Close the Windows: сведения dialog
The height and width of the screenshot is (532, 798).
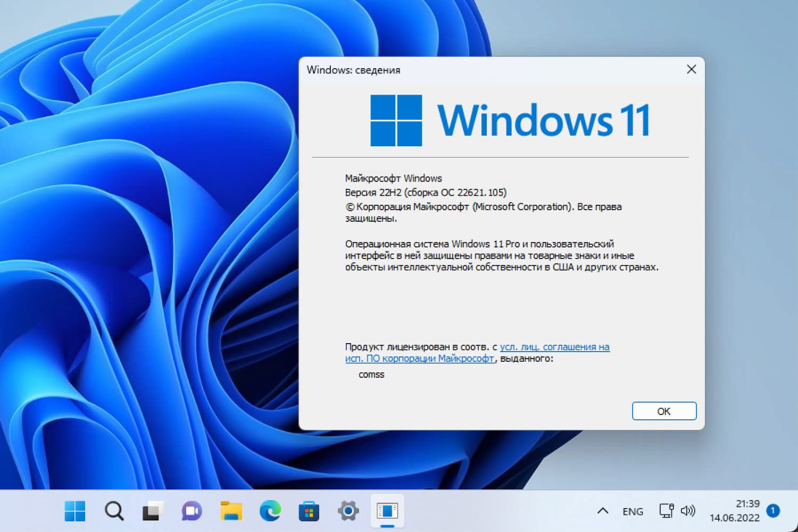click(691, 70)
